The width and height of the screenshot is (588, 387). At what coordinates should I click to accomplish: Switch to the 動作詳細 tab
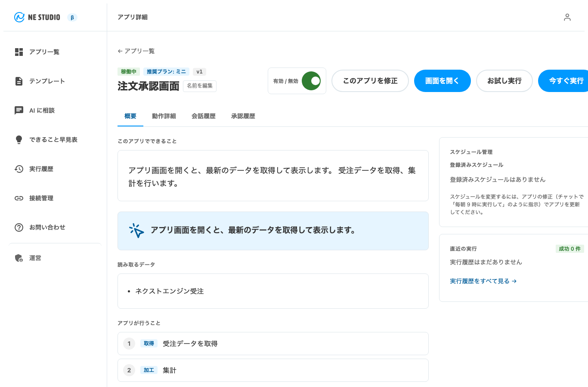164,116
